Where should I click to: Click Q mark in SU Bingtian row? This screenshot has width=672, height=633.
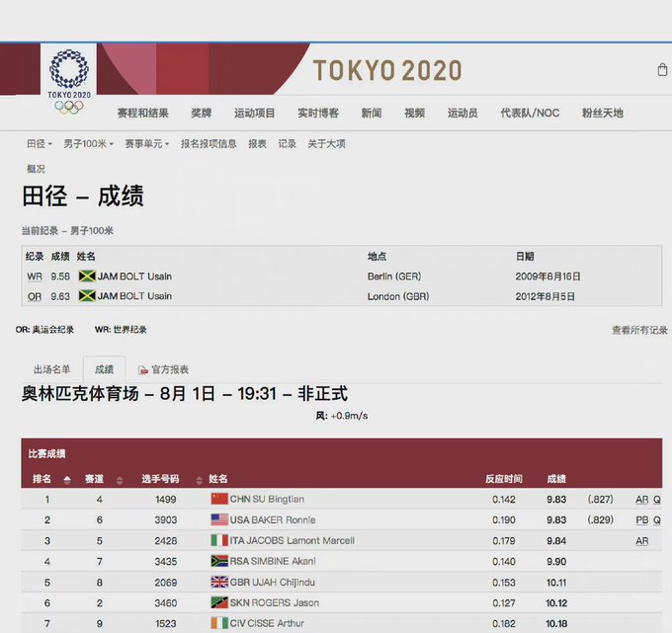[657, 500]
